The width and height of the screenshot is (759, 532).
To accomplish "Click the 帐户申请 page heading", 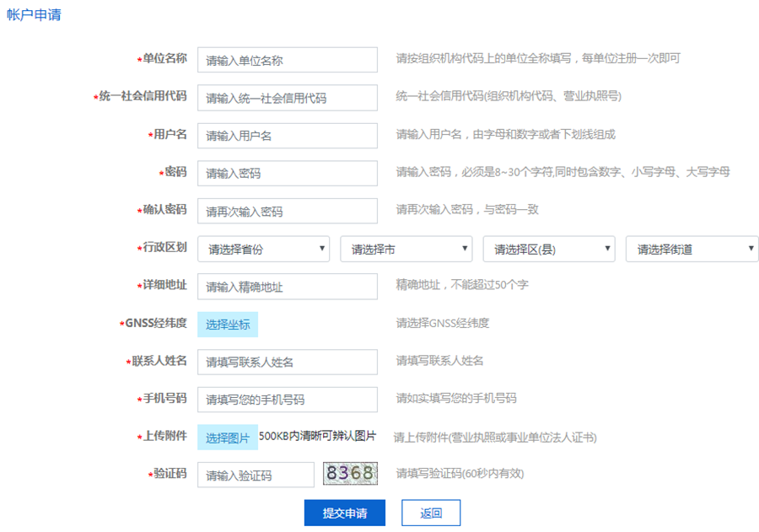I will 34,15.
